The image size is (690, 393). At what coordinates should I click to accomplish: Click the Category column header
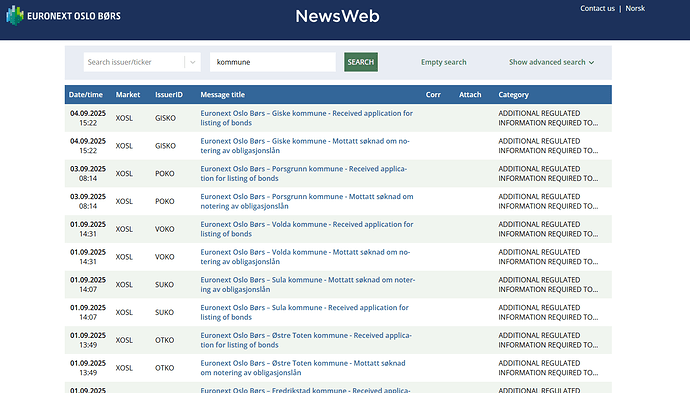point(514,95)
